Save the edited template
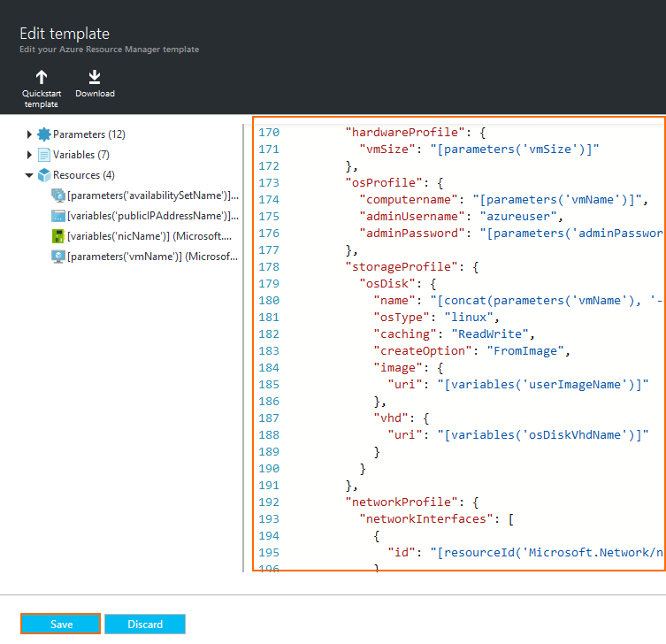Image resolution: width=666 pixels, height=644 pixels. tap(61, 624)
